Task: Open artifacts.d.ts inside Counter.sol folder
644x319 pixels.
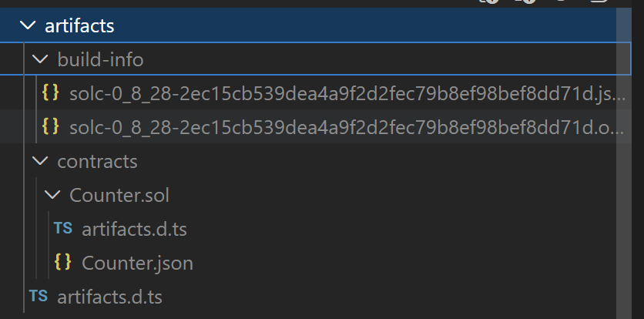Action: coord(134,229)
